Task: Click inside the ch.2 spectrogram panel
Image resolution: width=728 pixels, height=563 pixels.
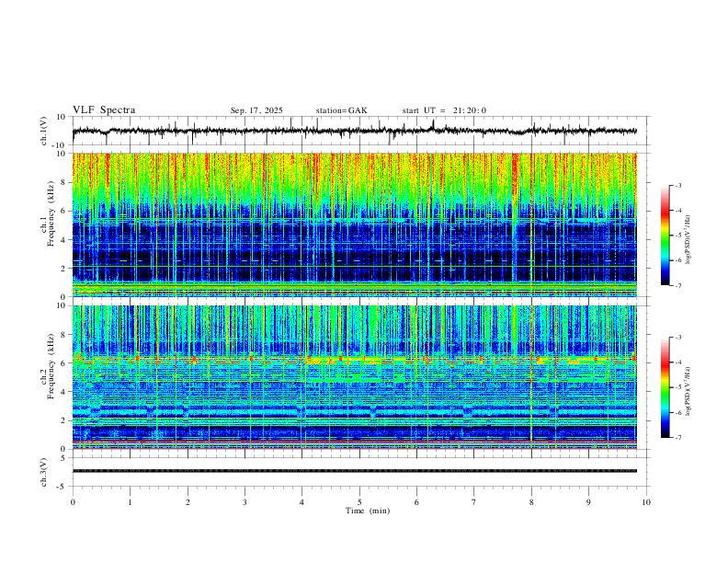Action: click(x=354, y=377)
